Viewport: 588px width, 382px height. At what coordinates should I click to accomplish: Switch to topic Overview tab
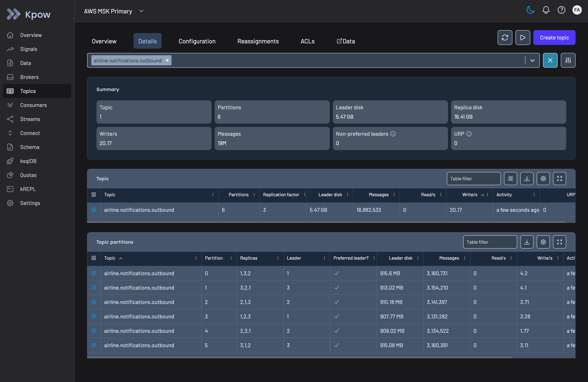(104, 41)
